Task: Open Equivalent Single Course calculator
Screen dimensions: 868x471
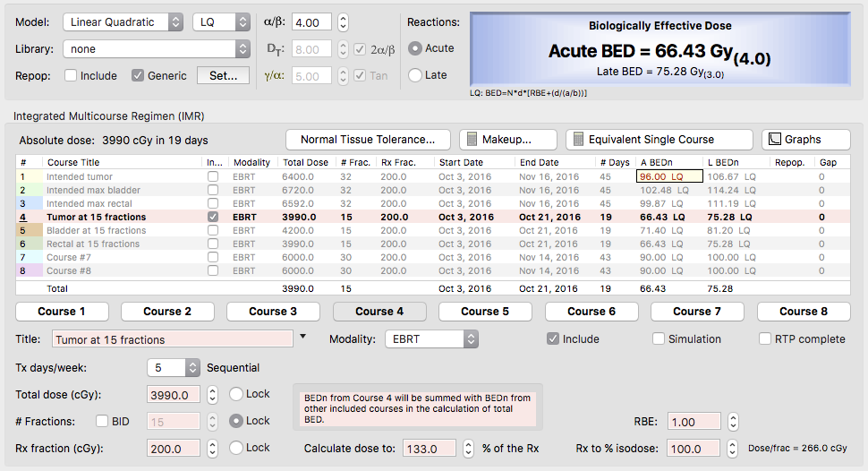Action: [x=659, y=140]
